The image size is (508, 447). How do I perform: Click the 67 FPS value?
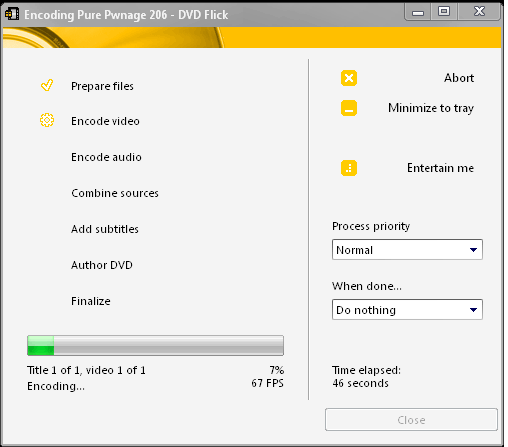point(267,383)
